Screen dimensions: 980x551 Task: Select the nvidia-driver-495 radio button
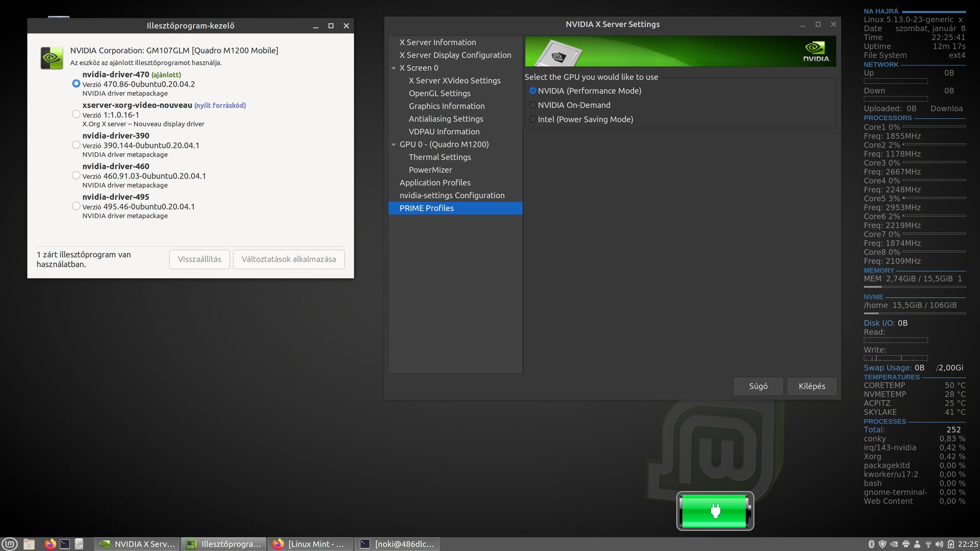point(76,206)
